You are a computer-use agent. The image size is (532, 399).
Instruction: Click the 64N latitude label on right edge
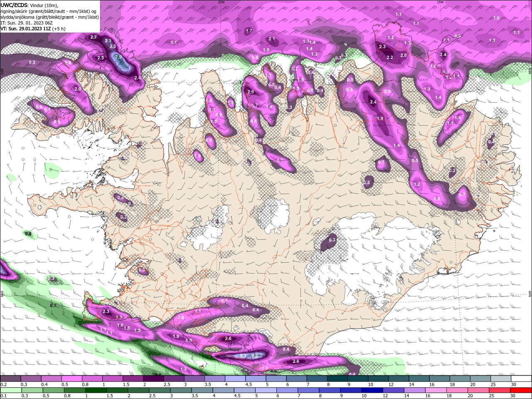[530, 294]
